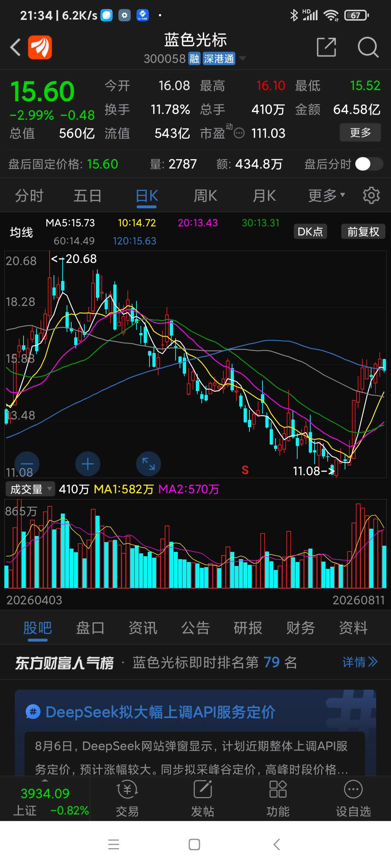The image size is (391, 868).
Task: Toggle the 前复权 adjustment button
Action: [363, 231]
